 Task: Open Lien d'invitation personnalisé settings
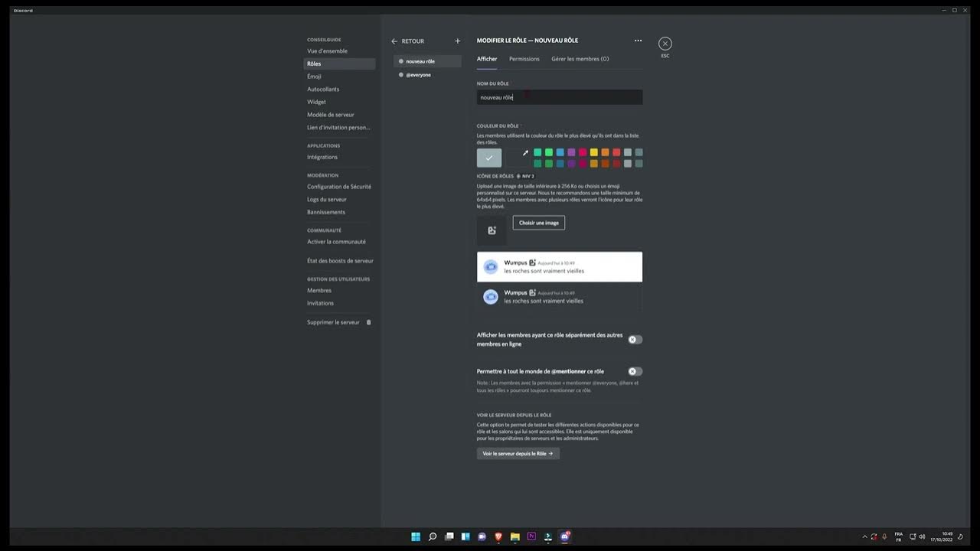339,128
